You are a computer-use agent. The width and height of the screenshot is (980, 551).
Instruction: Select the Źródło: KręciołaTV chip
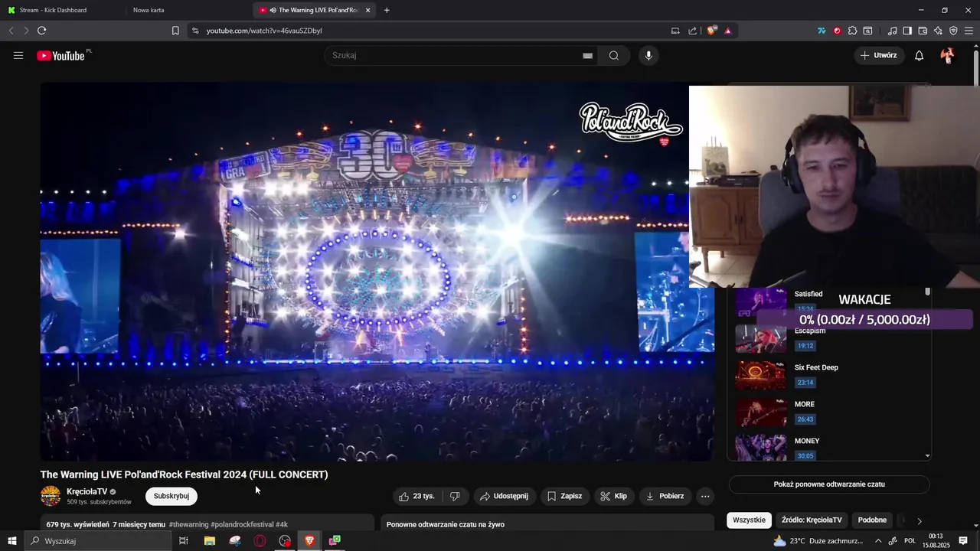812,520
